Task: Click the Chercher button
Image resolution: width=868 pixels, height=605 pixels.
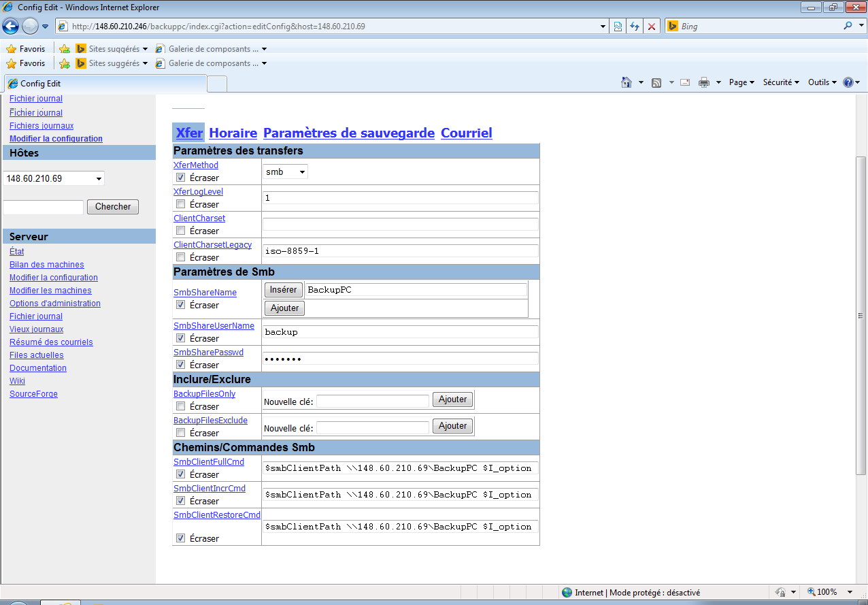Action: tap(113, 207)
